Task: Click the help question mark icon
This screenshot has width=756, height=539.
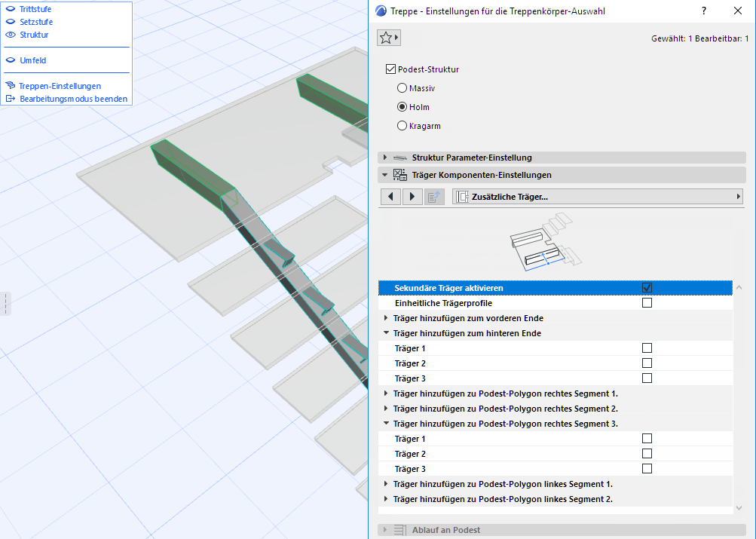Action: pos(704,11)
